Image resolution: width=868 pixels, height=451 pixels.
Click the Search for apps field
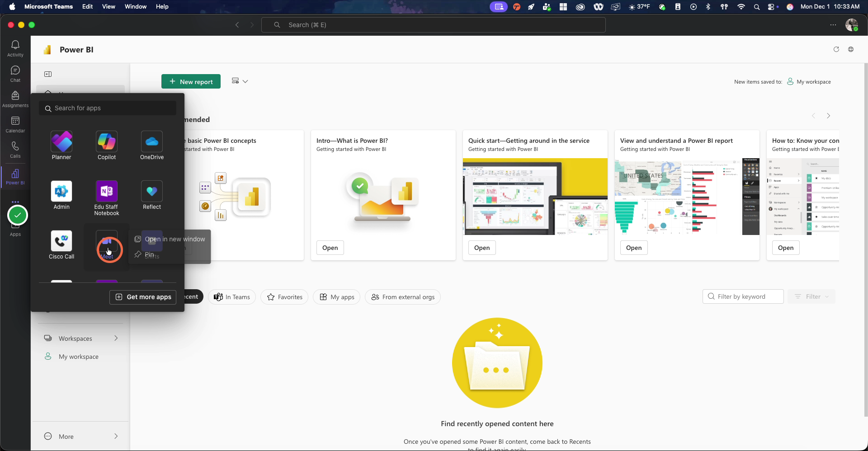(x=108, y=108)
